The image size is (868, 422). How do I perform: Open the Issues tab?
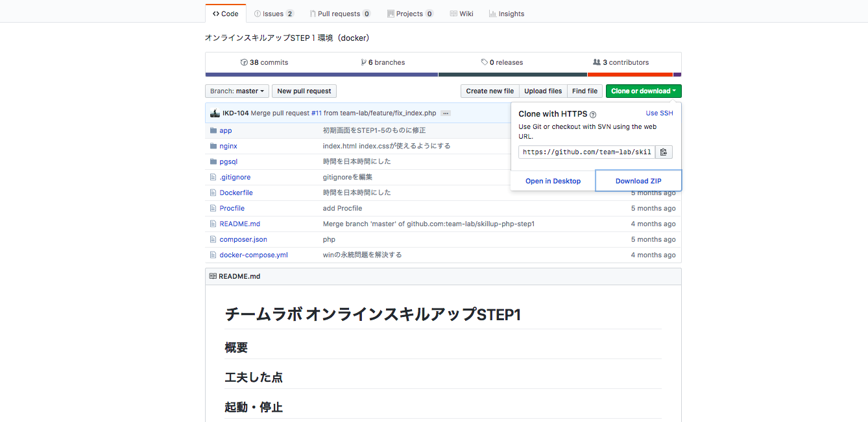[273, 14]
